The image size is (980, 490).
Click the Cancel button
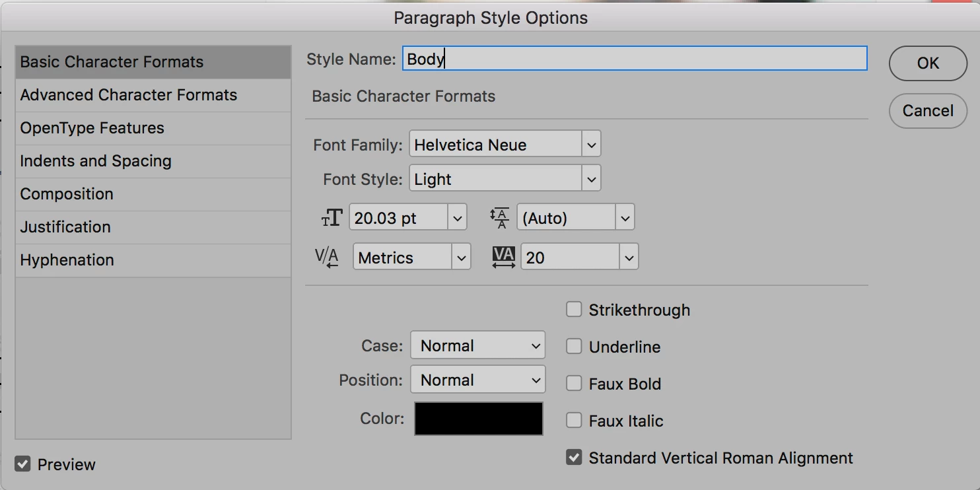(928, 111)
